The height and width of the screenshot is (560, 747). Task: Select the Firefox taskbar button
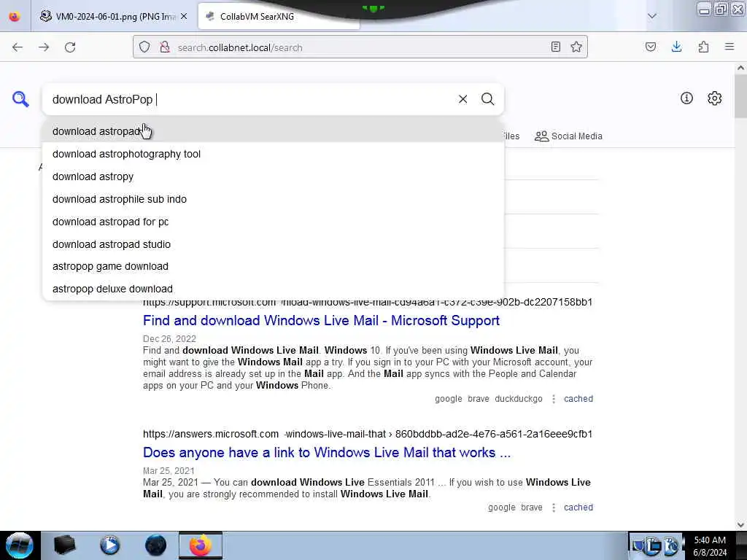point(201,545)
